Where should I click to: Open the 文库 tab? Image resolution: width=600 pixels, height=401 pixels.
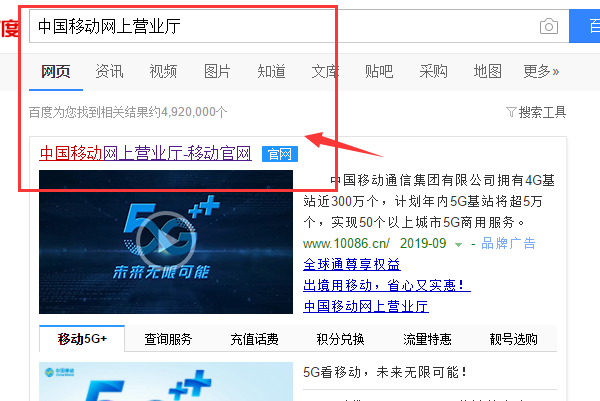(325, 72)
